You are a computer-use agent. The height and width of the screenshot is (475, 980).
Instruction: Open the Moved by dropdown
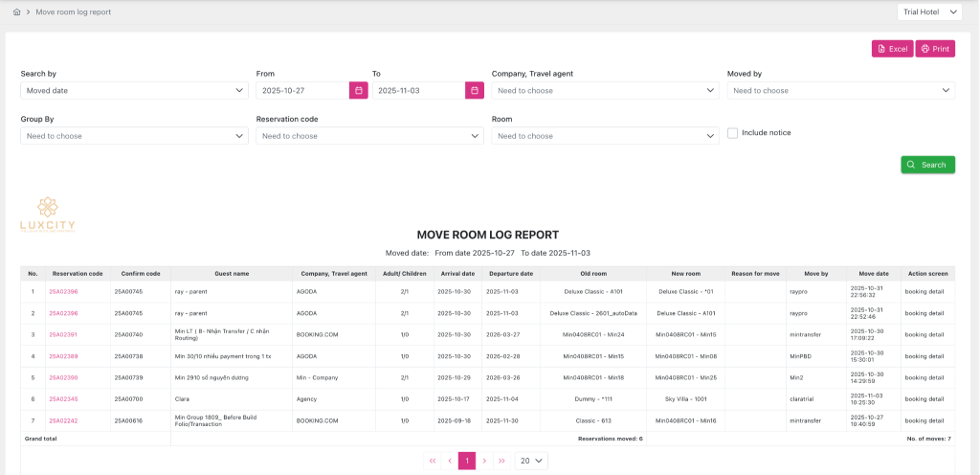pyautogui.click(x=840, y=90)
